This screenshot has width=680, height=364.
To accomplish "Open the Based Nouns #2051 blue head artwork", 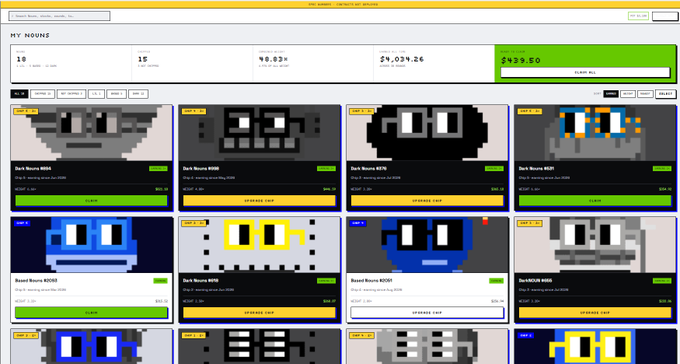I will point(427,245).
